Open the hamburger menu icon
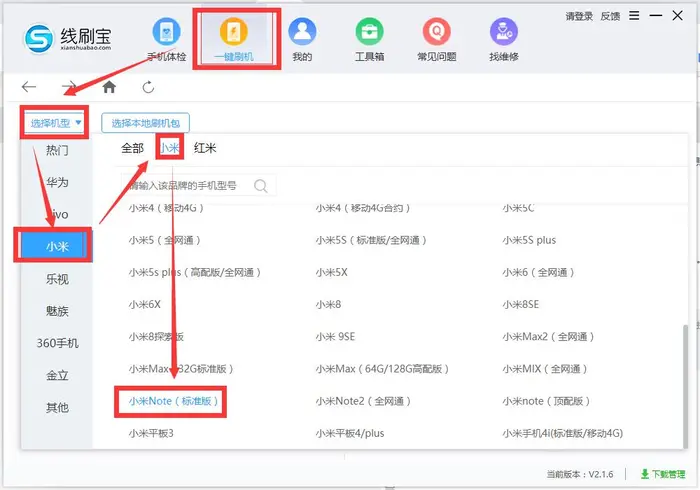The height and width of the screenshot is (490, 700). coord(634,16)
